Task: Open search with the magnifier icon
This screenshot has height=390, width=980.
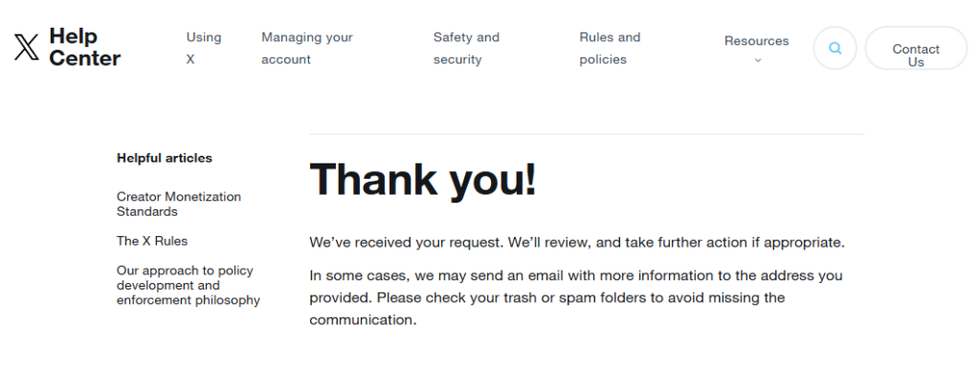Action: (x=835, y=48)
